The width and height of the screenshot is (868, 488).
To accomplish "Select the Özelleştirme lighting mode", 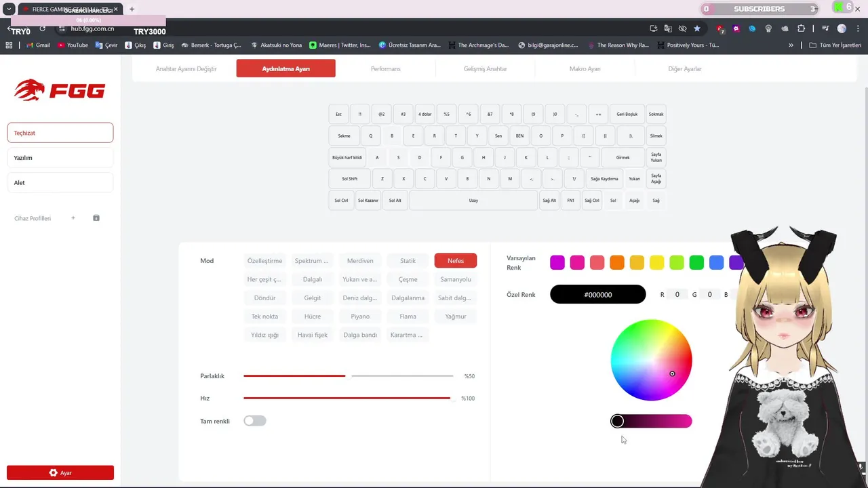I will (x=264, y=261).
